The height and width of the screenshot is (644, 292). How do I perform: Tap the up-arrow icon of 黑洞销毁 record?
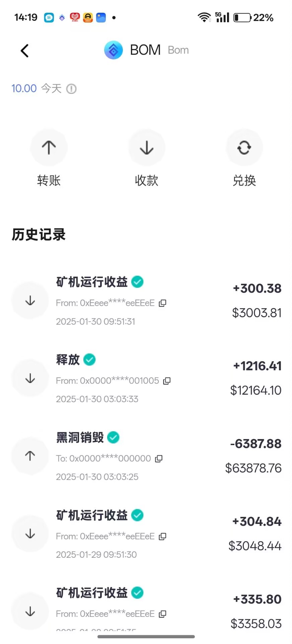[30, 456]
